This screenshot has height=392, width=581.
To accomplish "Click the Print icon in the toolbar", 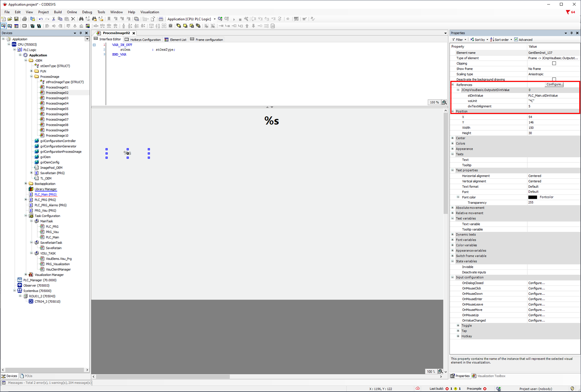I will click(24, 19).
